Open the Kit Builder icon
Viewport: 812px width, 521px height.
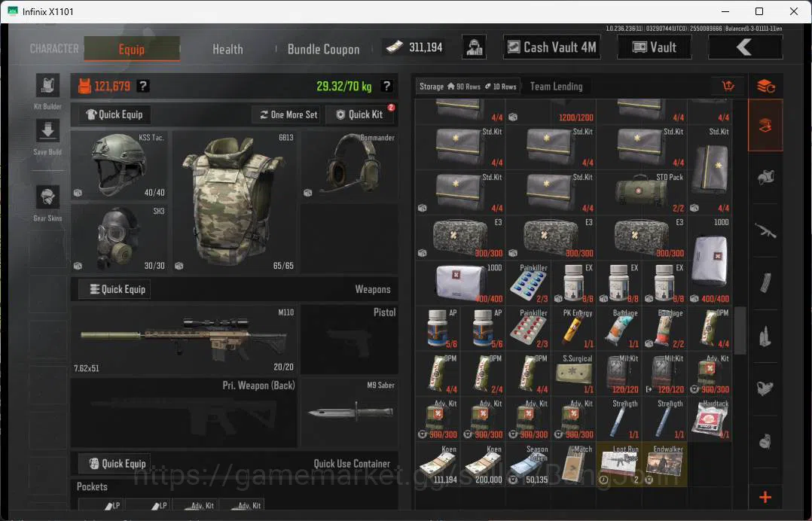click(x=47, y=86)
